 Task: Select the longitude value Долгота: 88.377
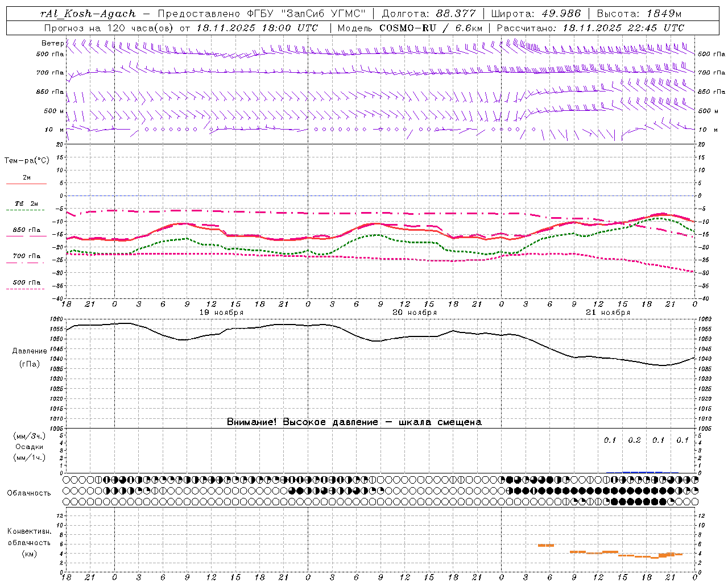pyautogui.click(x=429, y=14)
